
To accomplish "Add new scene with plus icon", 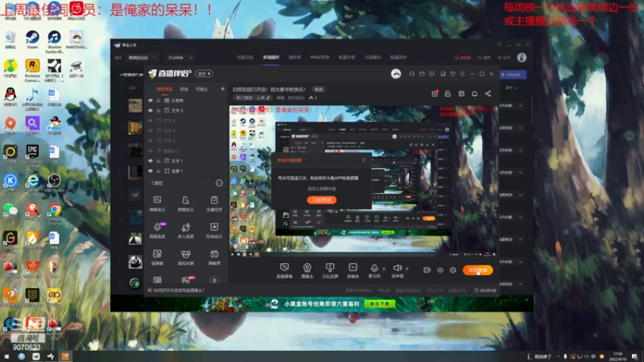I will point(223,88).
